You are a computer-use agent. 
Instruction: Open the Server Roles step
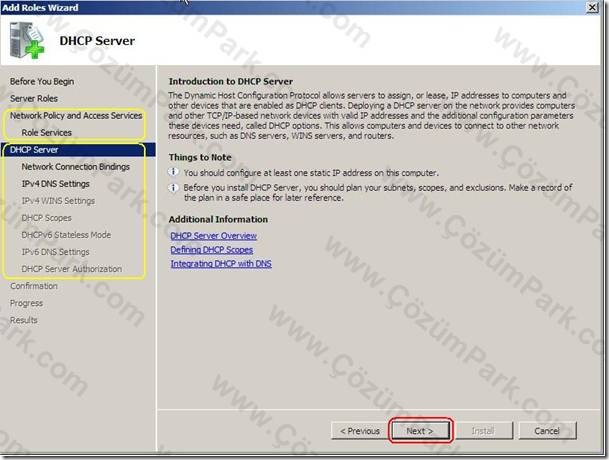click(x=34, y=98)
